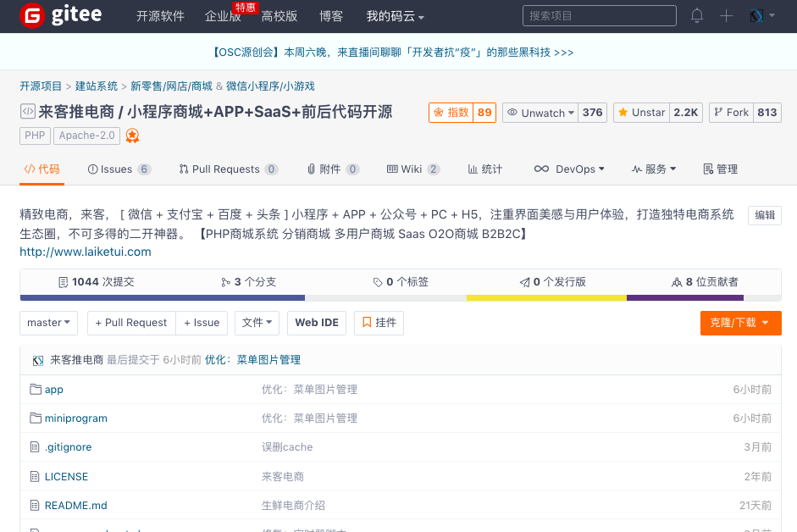The width and height of the screenshot is (797, 532).
Task: View 8 位贡献者 contributors
Action: (705, 282)
